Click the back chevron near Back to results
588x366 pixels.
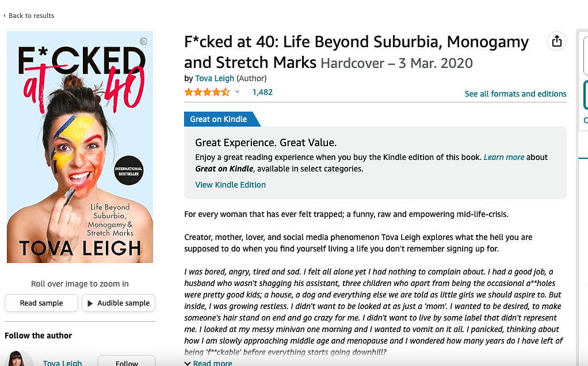5,16
